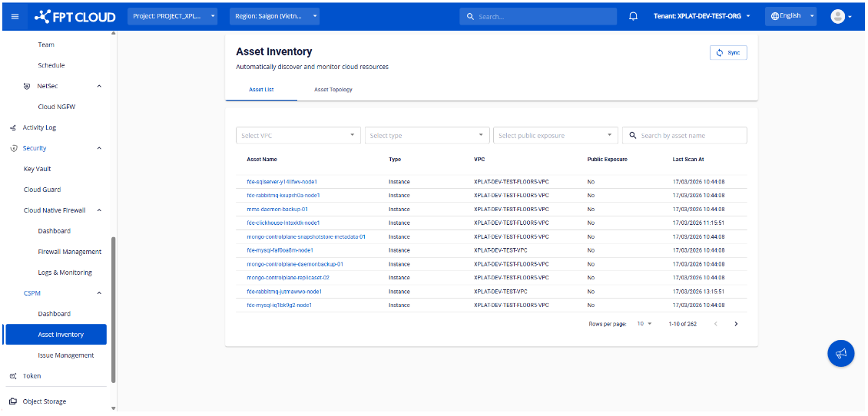
Task: Open the Select VPC dropdown
Action: [298, 136]
